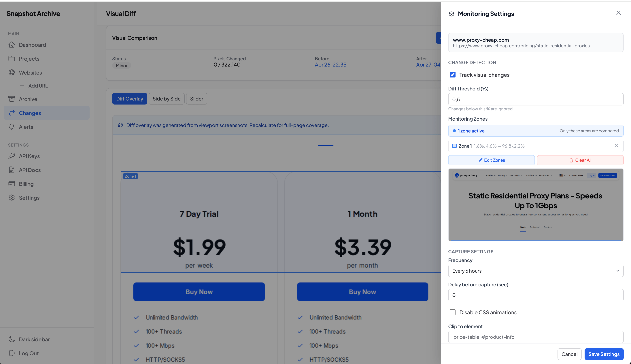Uncheck Track visual changes checkbox
Viewport: 631px width, 364px height.
(x=452, y=75)
